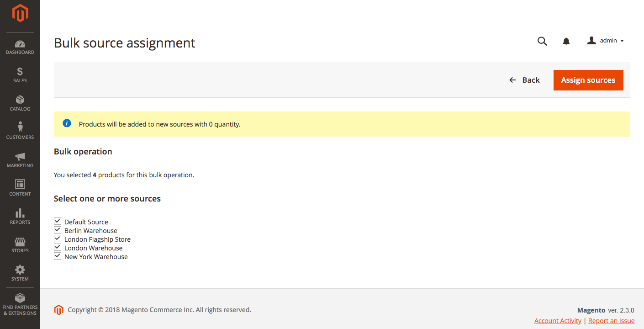Uncheck the Default Source checkbox

[x=58, y=222]
